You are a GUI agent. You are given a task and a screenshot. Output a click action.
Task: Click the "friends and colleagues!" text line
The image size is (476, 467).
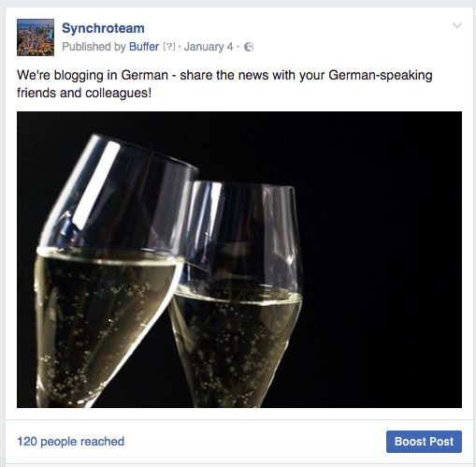click(x=84, y=93)
